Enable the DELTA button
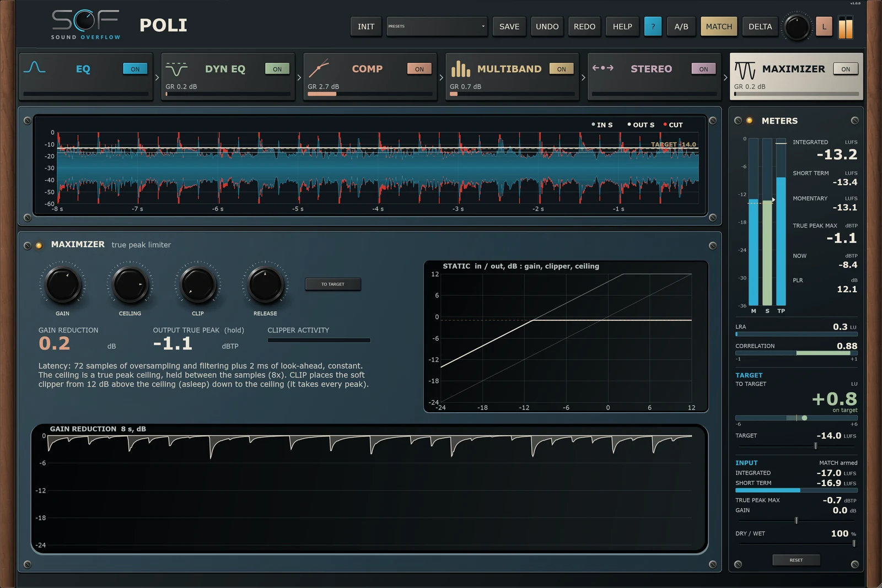 (x=760, y=26)
